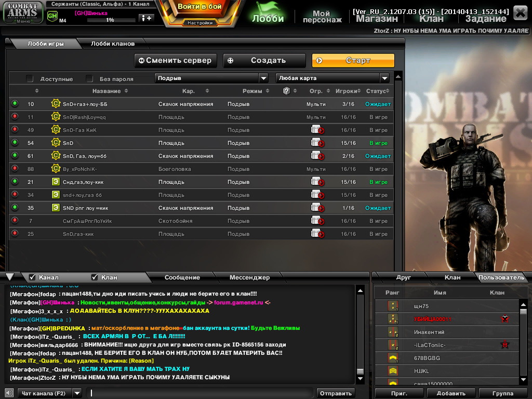532x399 pixels.
Task: Click the forum.gamenet.ru link in chat
Action: point(238,302)
